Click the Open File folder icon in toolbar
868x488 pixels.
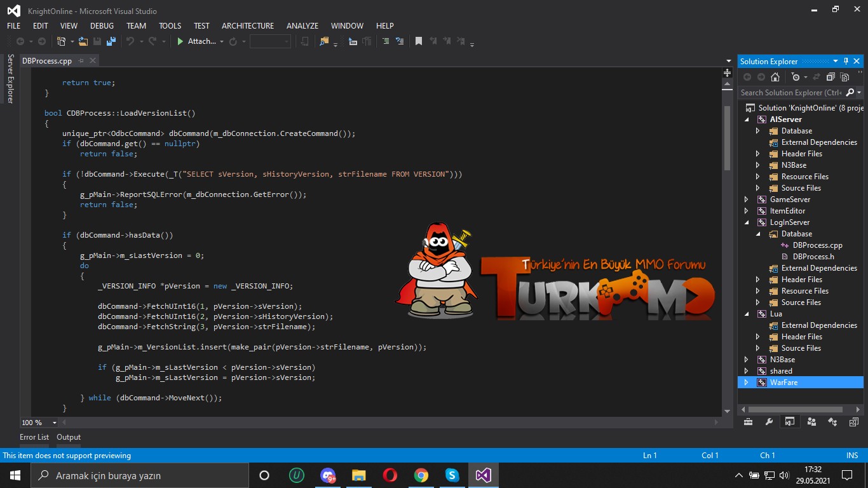click(x=83, y=41)
